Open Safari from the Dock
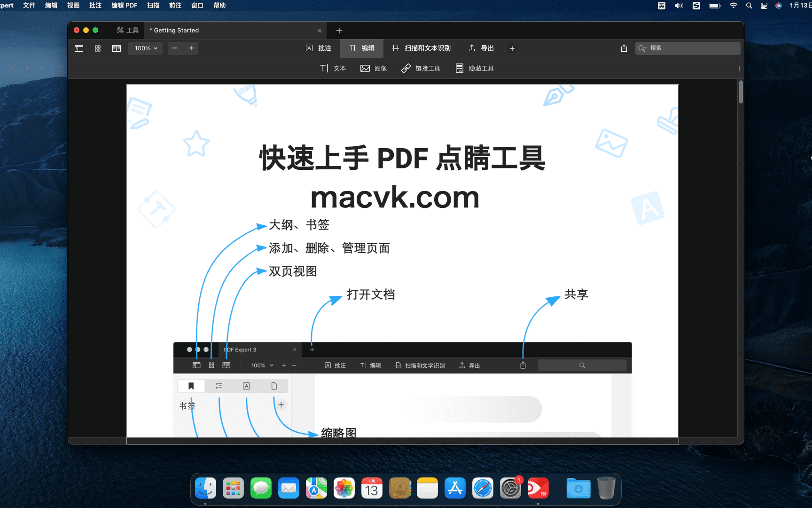This screenshot has width=812, height=508. tap(483, 488)
